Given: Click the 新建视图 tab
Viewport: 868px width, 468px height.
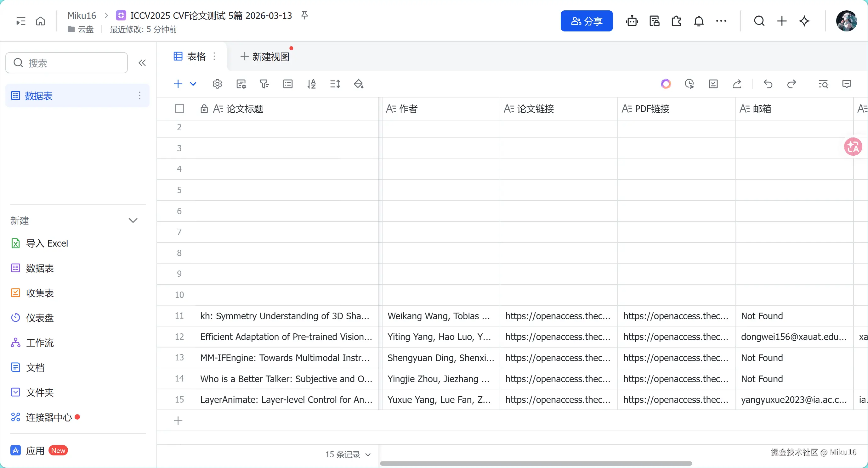Looking at the screenshot, I should point(265,57).
